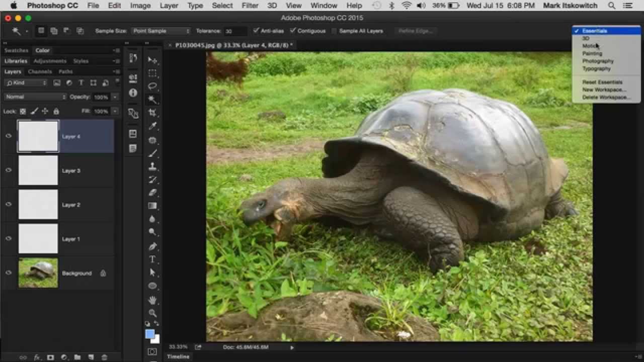Toggle the Contiguous checkbox
Viewport: 644px width, 362px height.
point(293,31)
